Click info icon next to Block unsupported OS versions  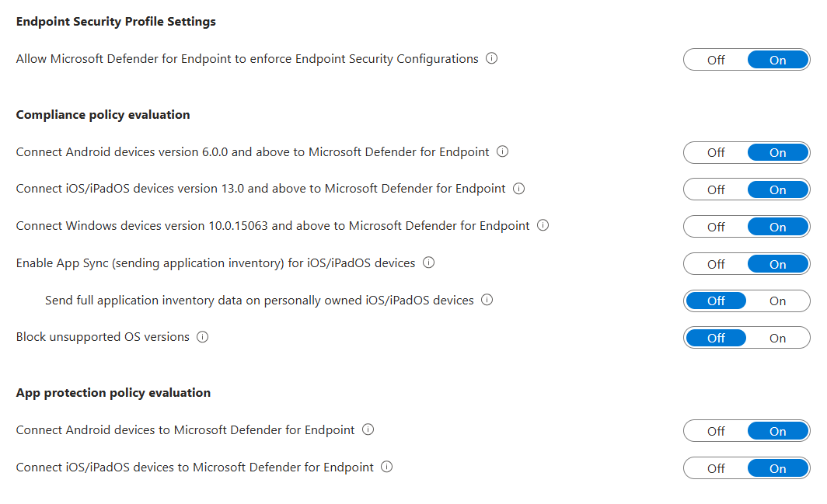coord(202,337)
